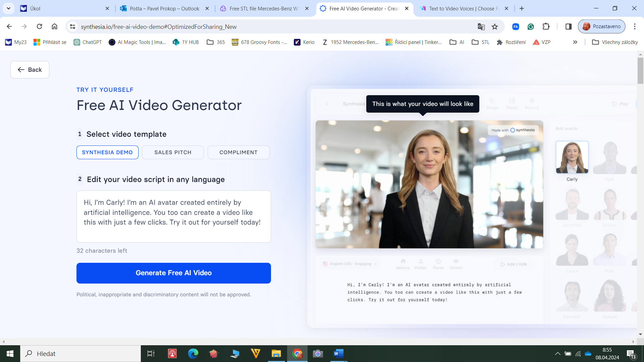Switch to Free STL file Mercedes-Benz tab
Image resolution: width=644 pixels, height=362 pixels.
[264, 9]
